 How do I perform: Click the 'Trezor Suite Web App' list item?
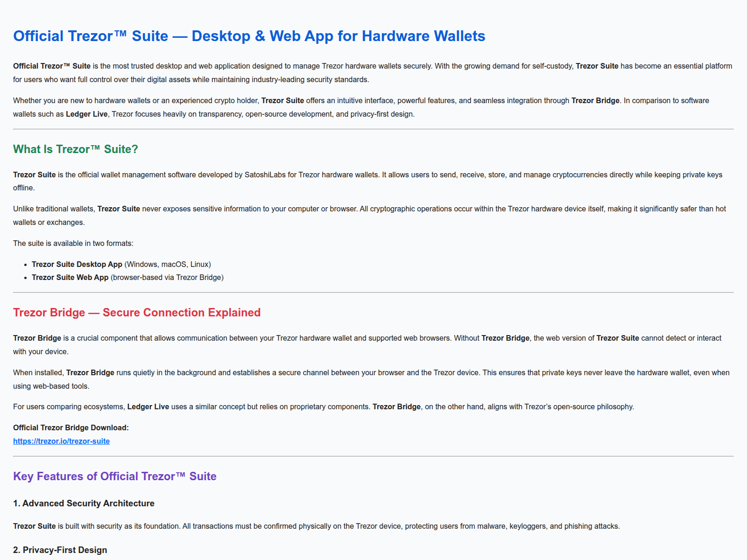pyautogui.click(x=70, y=277)
